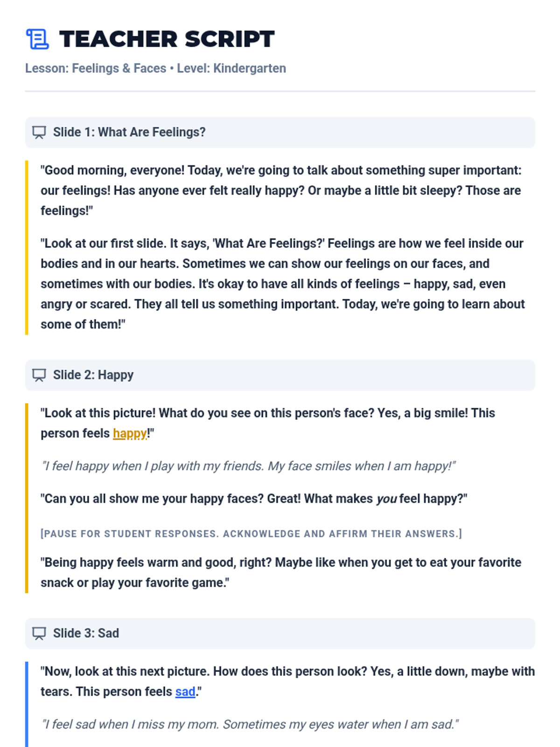560x747 pixels.
Task: Open the highlighted 'happy' link
Action: click(130, 433)
